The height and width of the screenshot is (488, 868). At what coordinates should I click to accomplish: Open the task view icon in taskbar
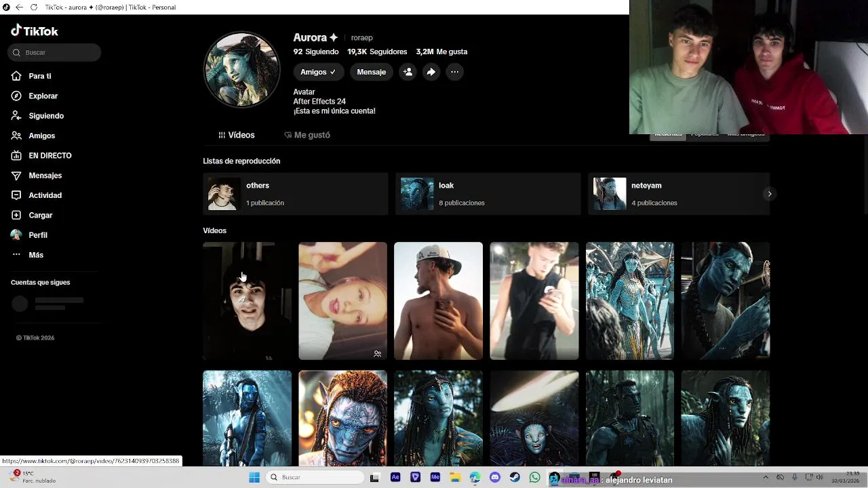(x=374, y=477)
